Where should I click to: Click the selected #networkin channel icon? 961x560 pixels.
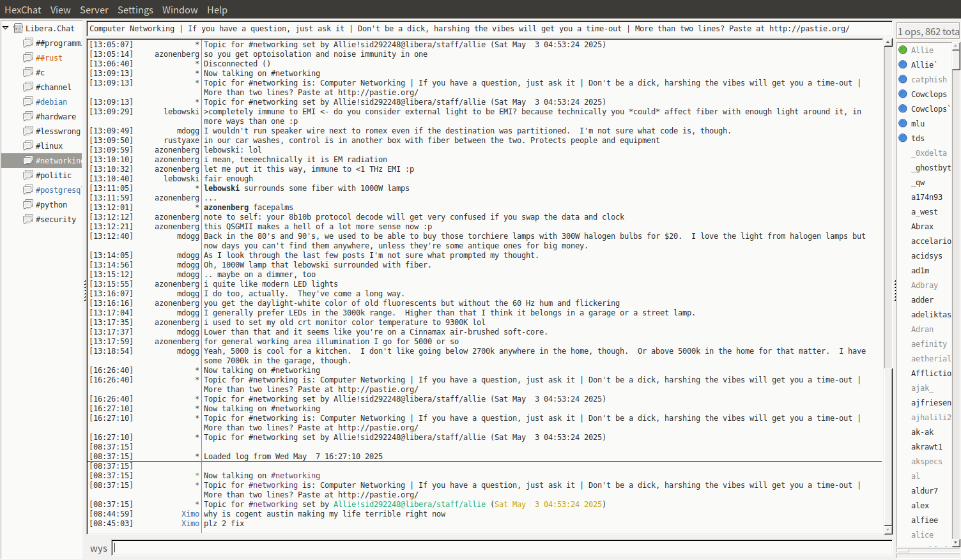point(28,160)
